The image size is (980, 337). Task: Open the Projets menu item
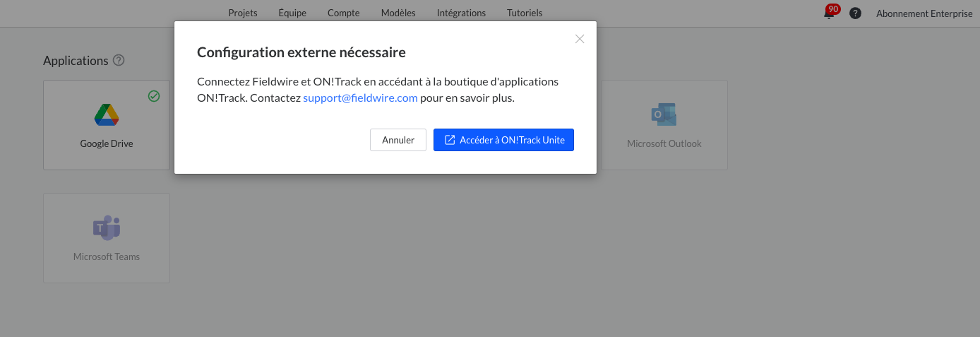click(243, 13)
